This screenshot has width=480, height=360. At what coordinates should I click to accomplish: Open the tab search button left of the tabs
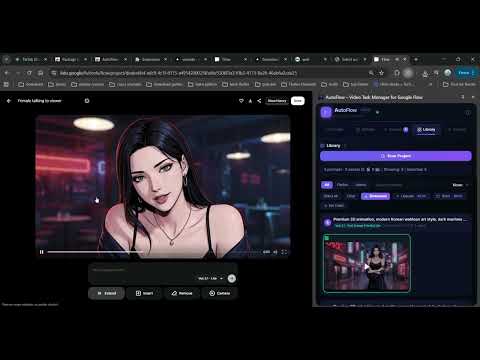coord(6,59)
